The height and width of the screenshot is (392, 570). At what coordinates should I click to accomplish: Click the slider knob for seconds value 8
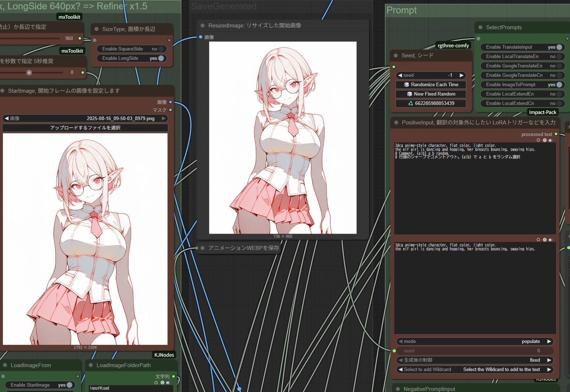coord(29,73)
